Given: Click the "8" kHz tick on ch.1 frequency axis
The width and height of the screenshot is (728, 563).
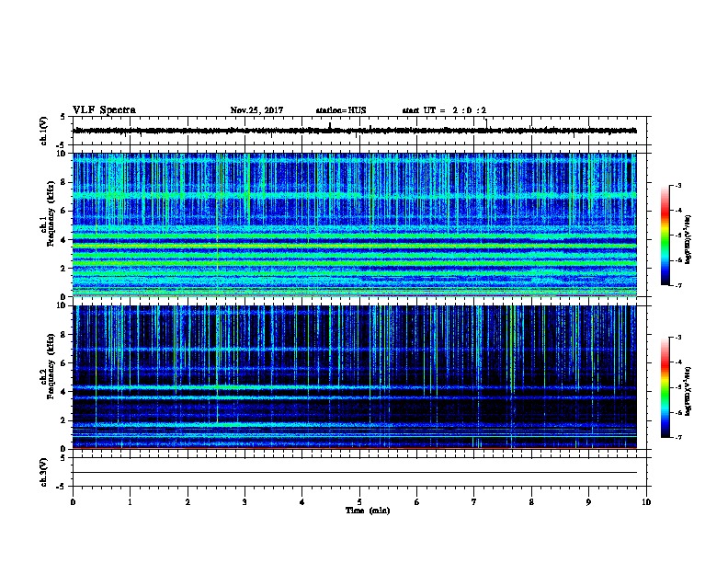Looking at the screenshot, I should [63, 182].
